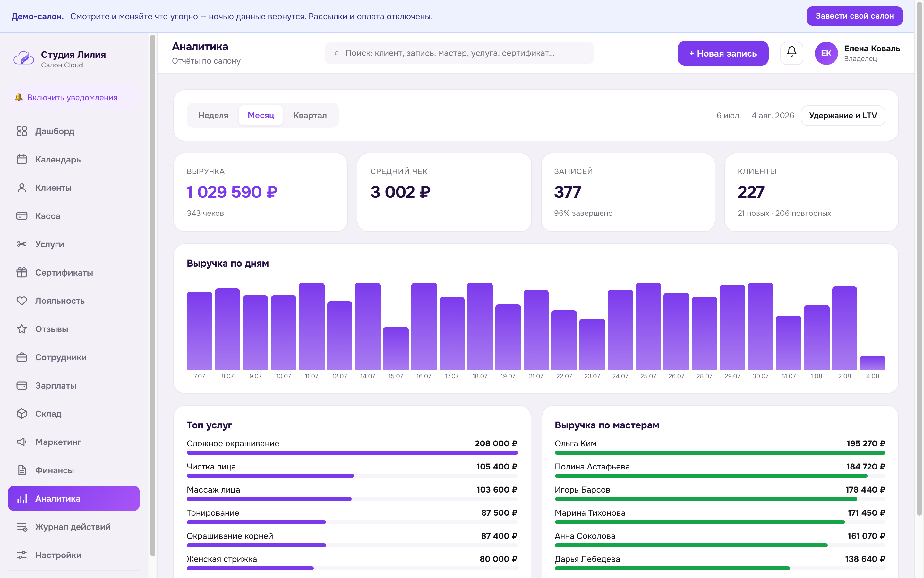Navigate to Касса

[74, 216]
